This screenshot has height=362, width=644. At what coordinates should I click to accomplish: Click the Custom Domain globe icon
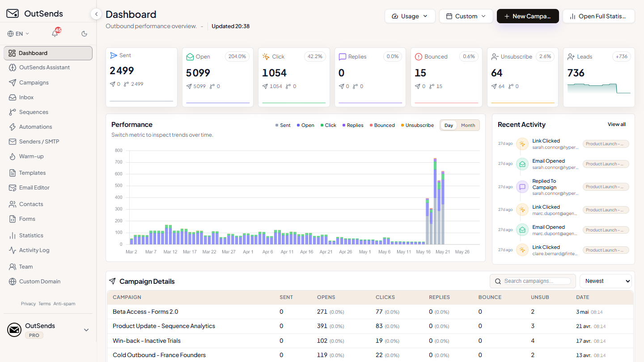tap(13, 282)
